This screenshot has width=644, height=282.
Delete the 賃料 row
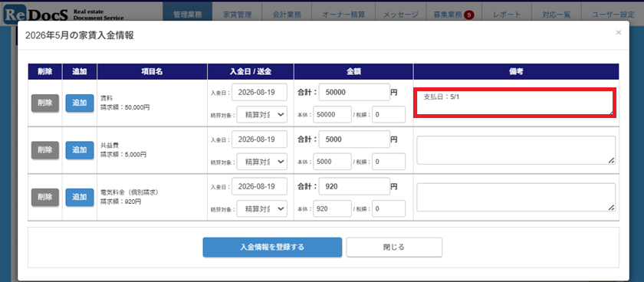coord(44,103)
